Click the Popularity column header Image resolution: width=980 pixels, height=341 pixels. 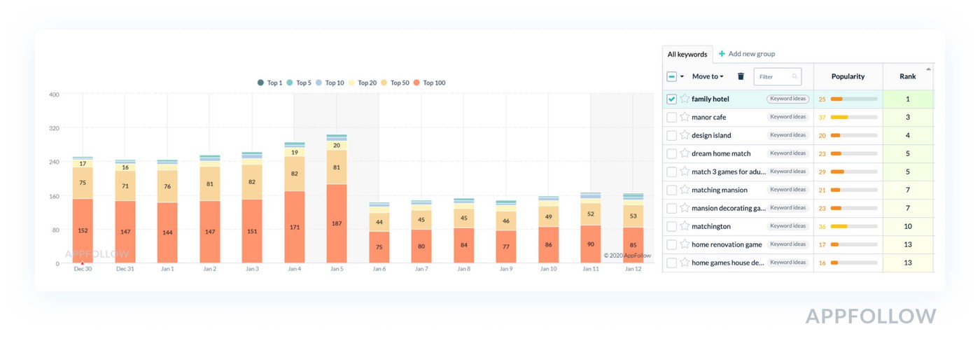(848, 76)
